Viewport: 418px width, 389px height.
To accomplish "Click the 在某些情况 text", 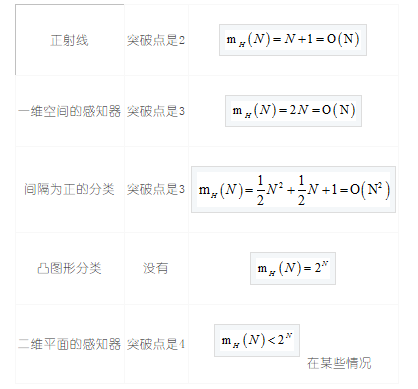I will 339,363.
